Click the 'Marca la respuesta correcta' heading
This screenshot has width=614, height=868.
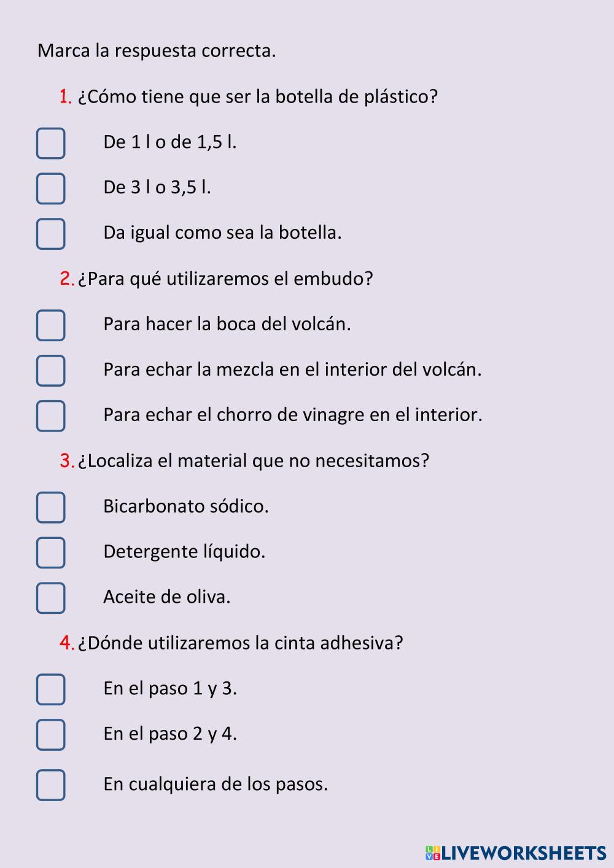pos(157,51)
